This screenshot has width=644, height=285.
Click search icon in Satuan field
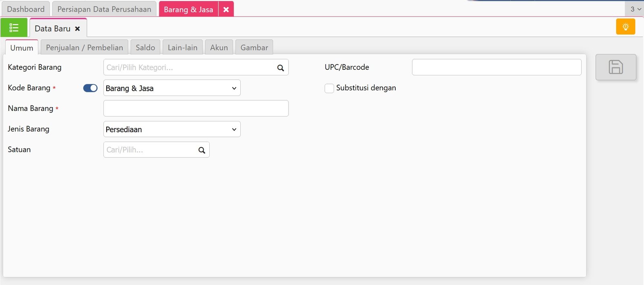[202, 150]
